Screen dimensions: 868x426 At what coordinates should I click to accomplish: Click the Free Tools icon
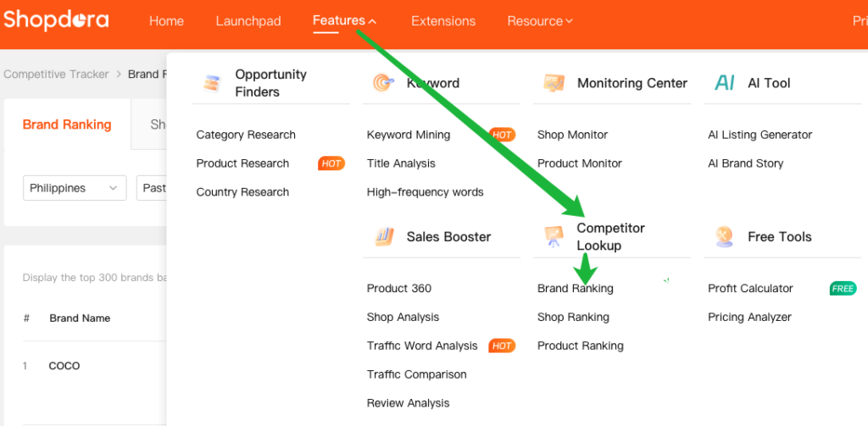725,237
